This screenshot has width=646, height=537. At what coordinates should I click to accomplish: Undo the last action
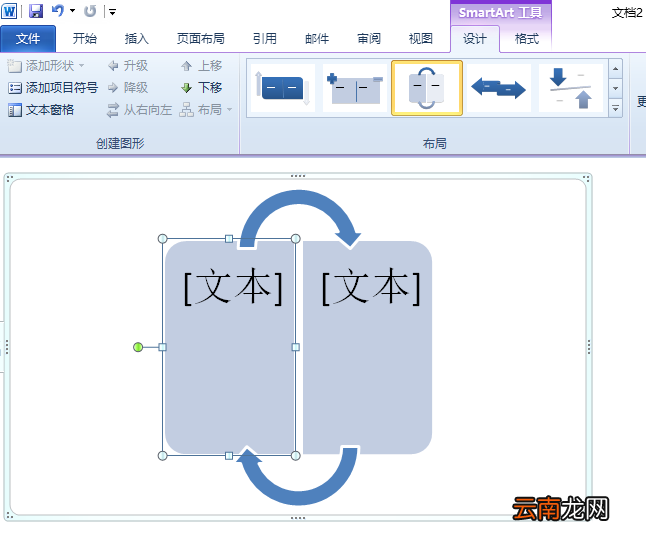click(x=58, y=11)
